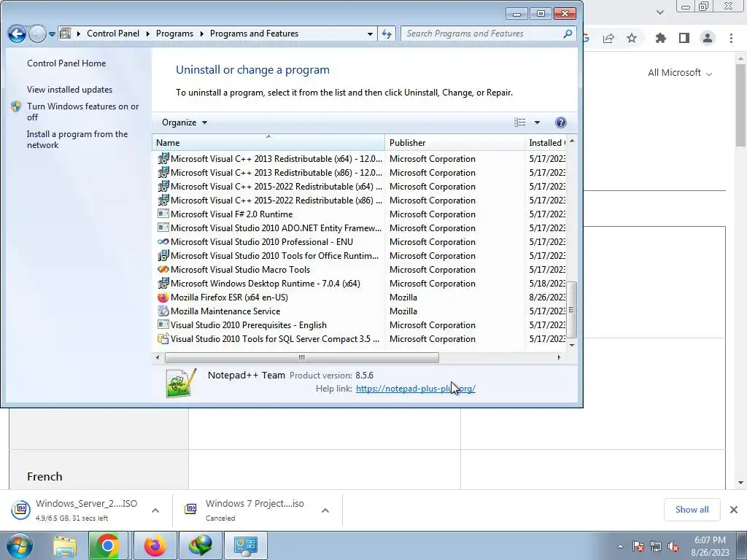The image size is (747, 560).
Task: Open Chrome three-dot menu
Action: click(731, 38)
